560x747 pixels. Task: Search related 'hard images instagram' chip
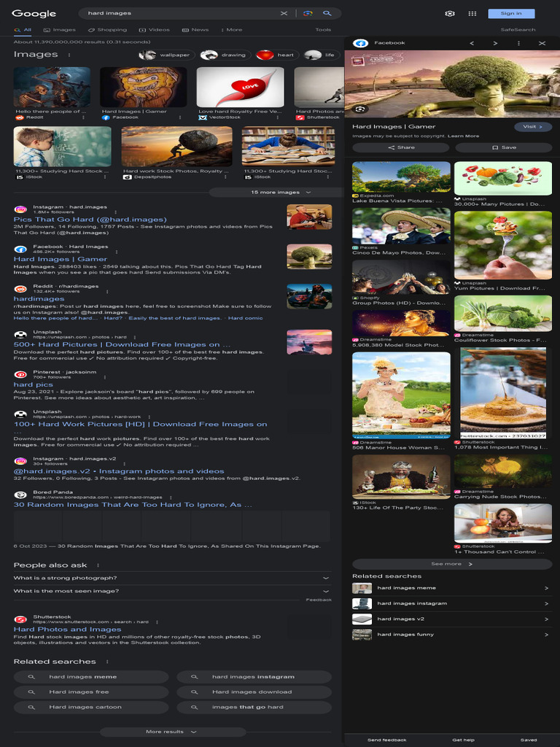(254, 677)
